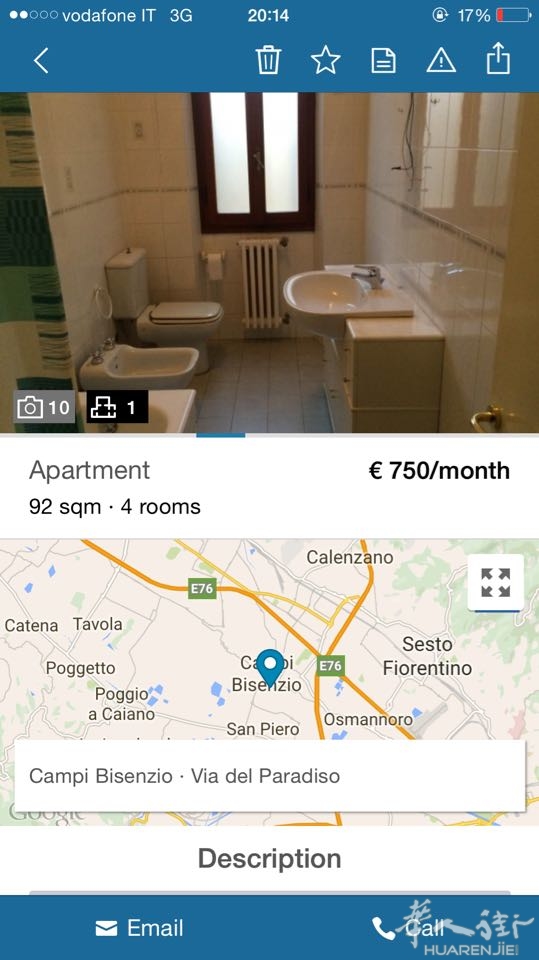
Task: Tap the back arrow in the header
Action: [x=41, y=61]
